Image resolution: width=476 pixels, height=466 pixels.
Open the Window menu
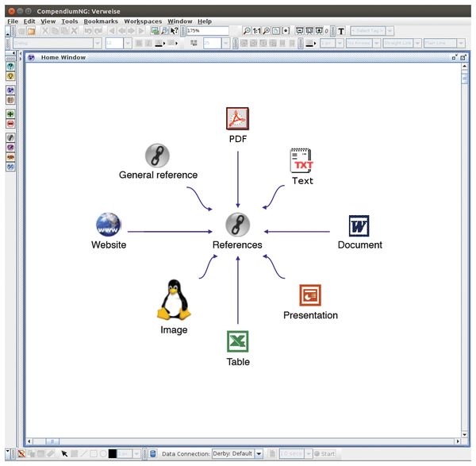pyautogui.click(x=180, y=21)
